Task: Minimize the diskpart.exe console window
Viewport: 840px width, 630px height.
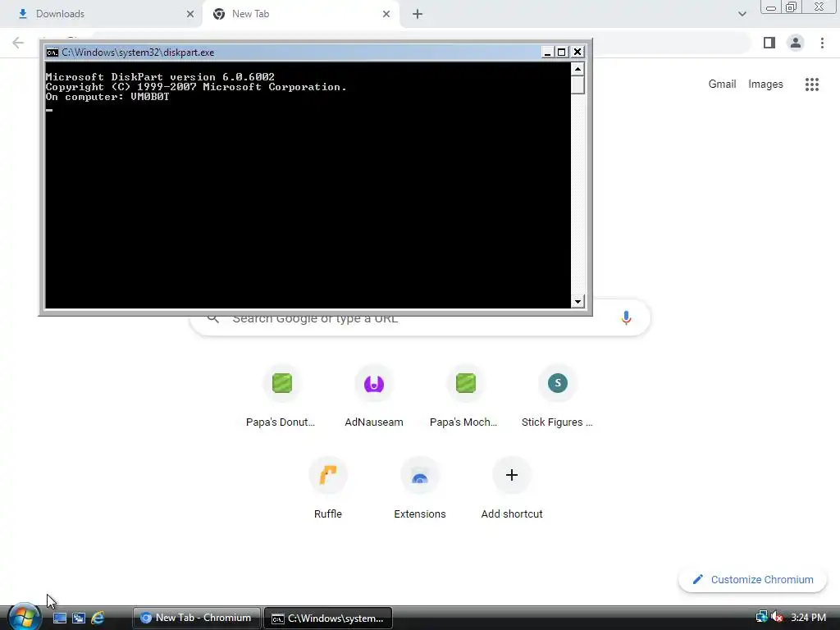Action: [x=547, y=52]
